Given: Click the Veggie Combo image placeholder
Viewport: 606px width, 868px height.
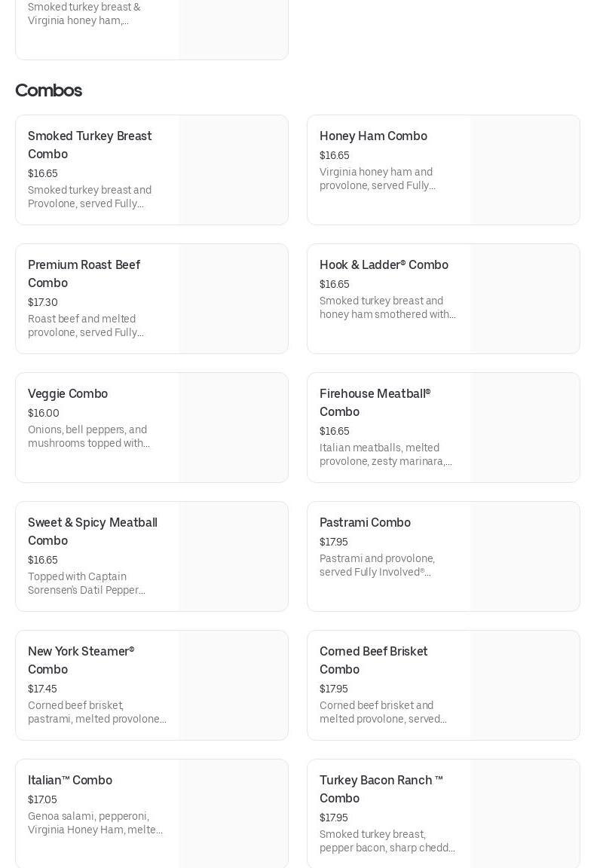Looking at the screenshot, I should click(233, 428).
